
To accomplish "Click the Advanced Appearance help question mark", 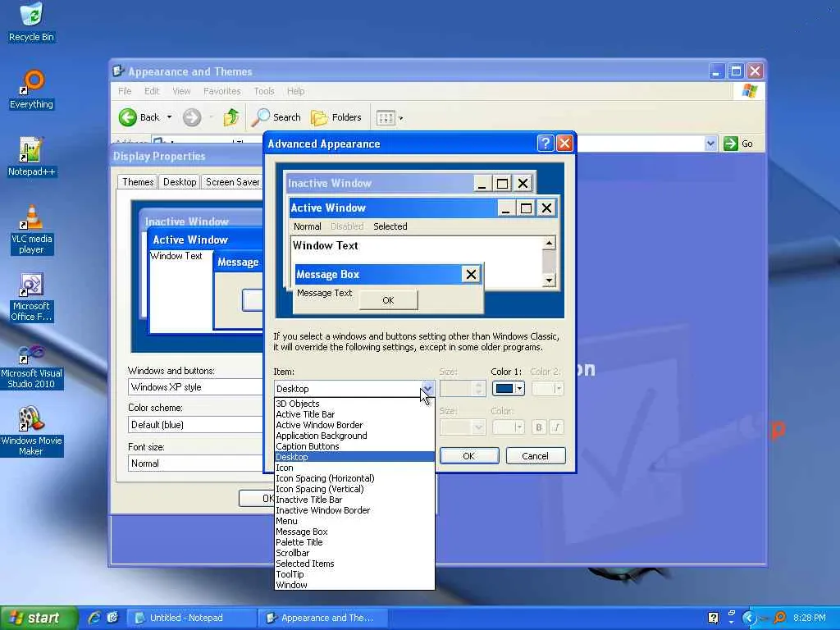I will [545, 143].
